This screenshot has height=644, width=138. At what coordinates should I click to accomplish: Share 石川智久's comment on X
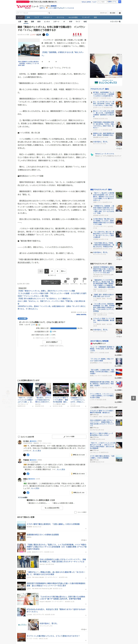point(24,455)
